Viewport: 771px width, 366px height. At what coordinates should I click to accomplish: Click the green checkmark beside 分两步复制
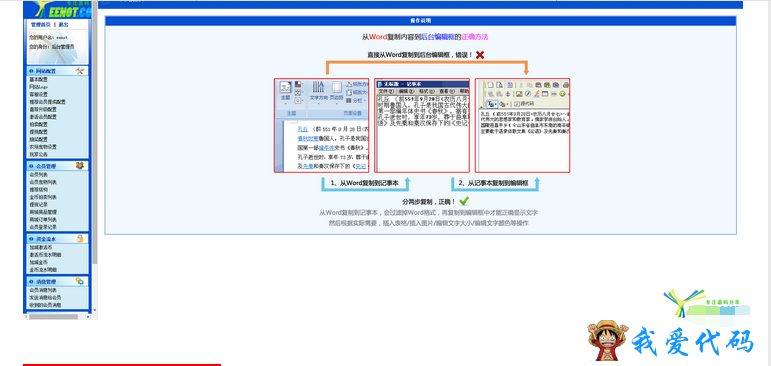464,201
